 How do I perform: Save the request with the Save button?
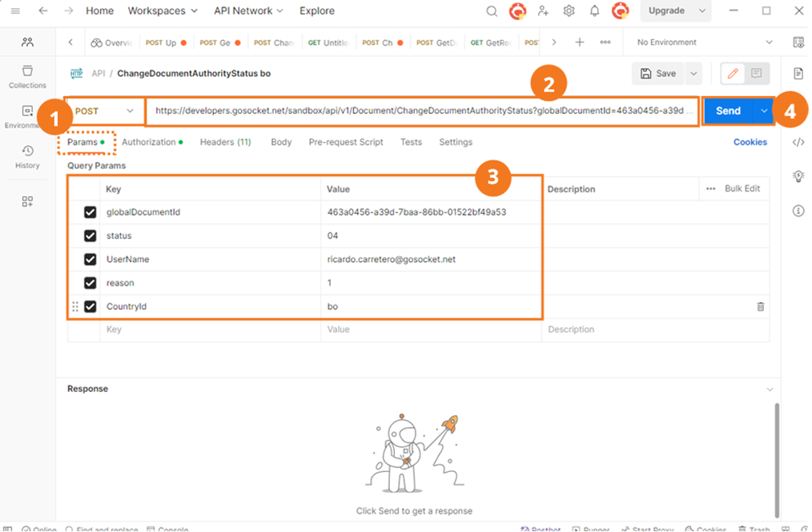pyautogui.click(x=658, y=74)
